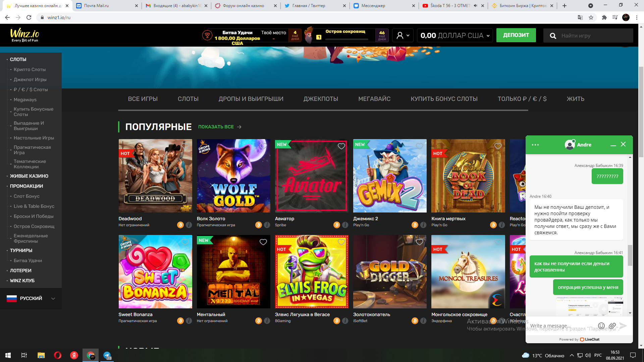
Task: Expand the balance currency dropdown
Action: tap(455, 35)
